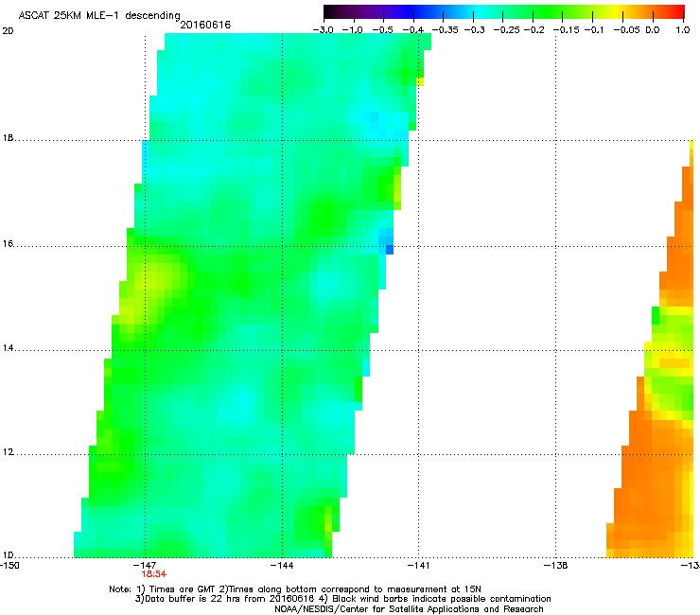Click the colorbar label 1.0
Viewport: 700px width, 615px height.
point(683,30)
